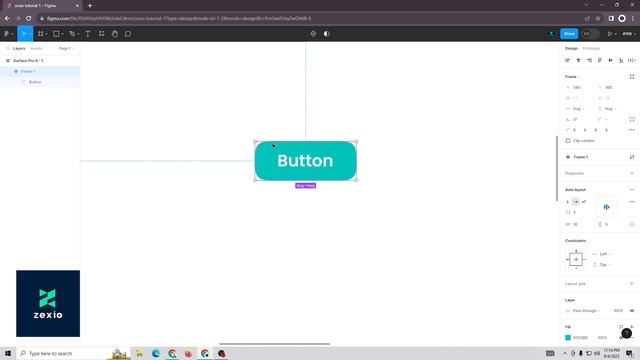The image size is (640, 360).
Task: Click the component configuration icon beside Frame 1
Action: [632, 157]
